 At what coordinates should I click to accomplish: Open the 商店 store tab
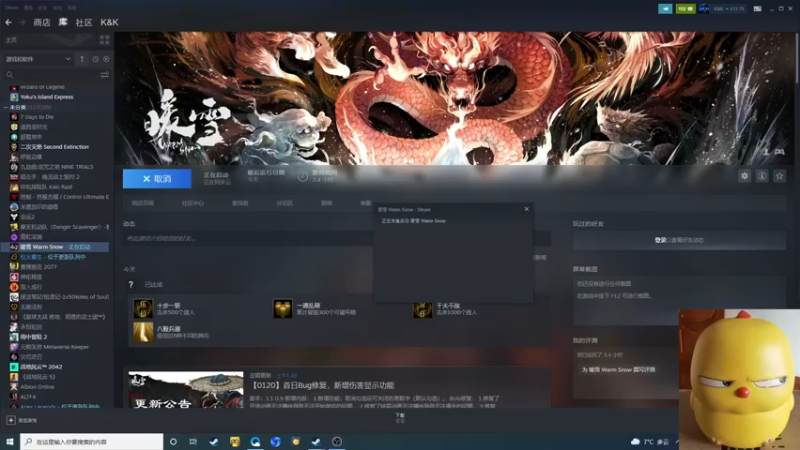42,22
